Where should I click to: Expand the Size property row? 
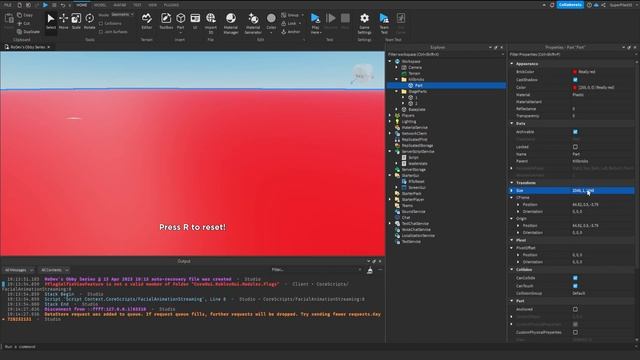(512, 191)
